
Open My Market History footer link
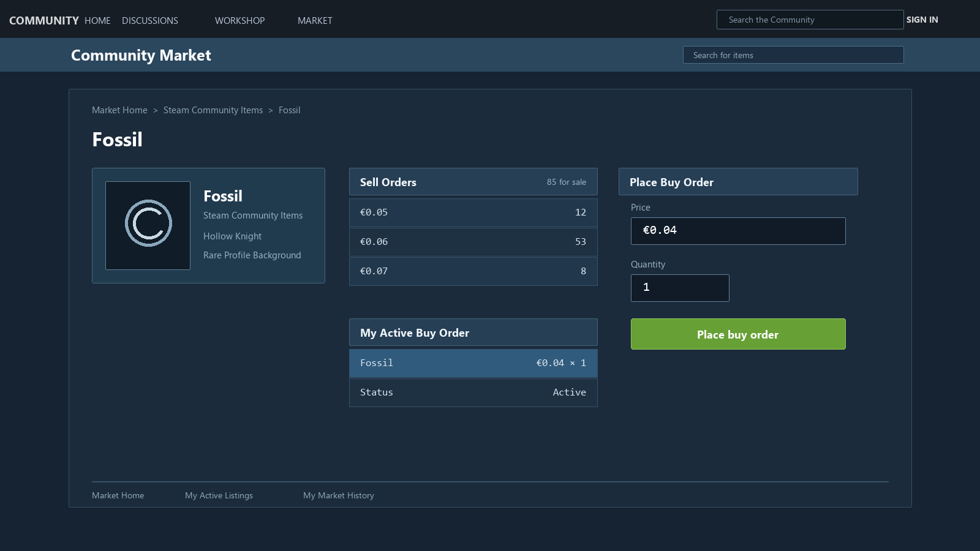tap(338, 496)
